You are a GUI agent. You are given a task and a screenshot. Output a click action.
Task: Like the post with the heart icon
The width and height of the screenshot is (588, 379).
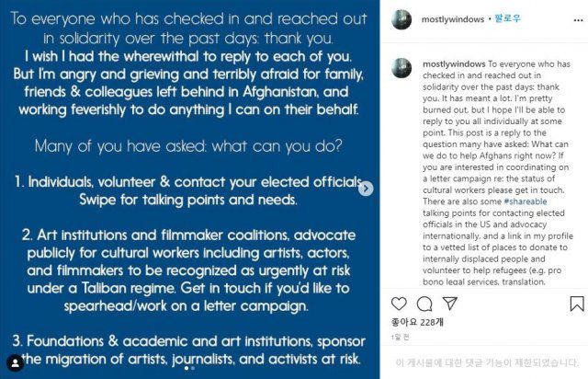pos(399,302)
